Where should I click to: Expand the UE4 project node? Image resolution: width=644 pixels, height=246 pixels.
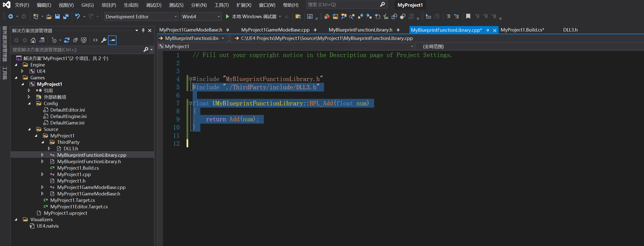(x=23, y=71)
